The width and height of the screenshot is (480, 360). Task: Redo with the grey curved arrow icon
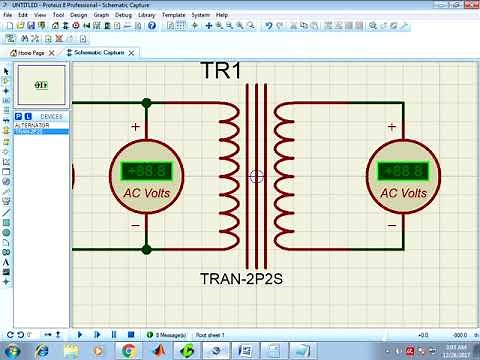pyautogui.click(x=280, y=26)
